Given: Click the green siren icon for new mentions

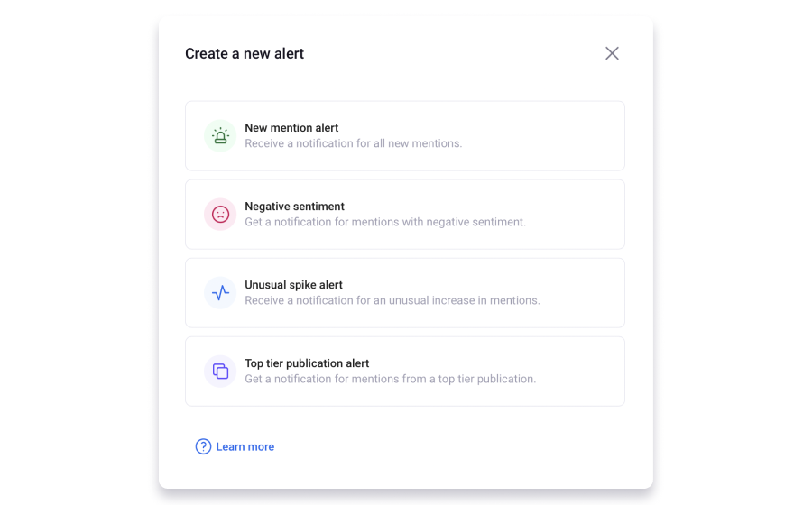Looking at the screenshot, I should tap(220, 136).
